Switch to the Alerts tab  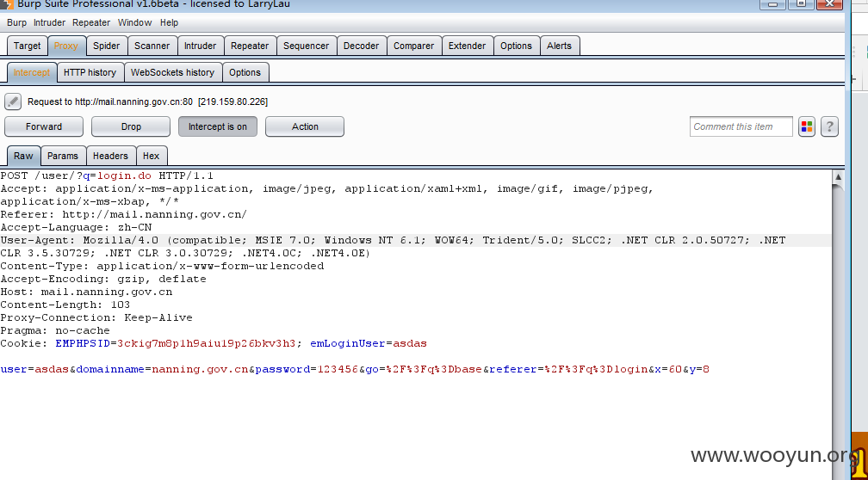click(559, 46)
